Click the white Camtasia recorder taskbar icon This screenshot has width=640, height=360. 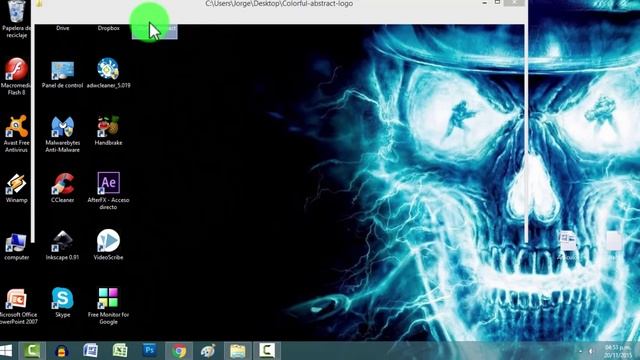pos(267,351)
